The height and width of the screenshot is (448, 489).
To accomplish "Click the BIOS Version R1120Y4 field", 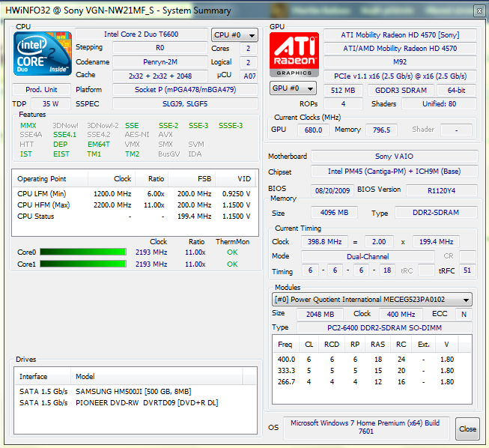I will (x=441, y=190).
